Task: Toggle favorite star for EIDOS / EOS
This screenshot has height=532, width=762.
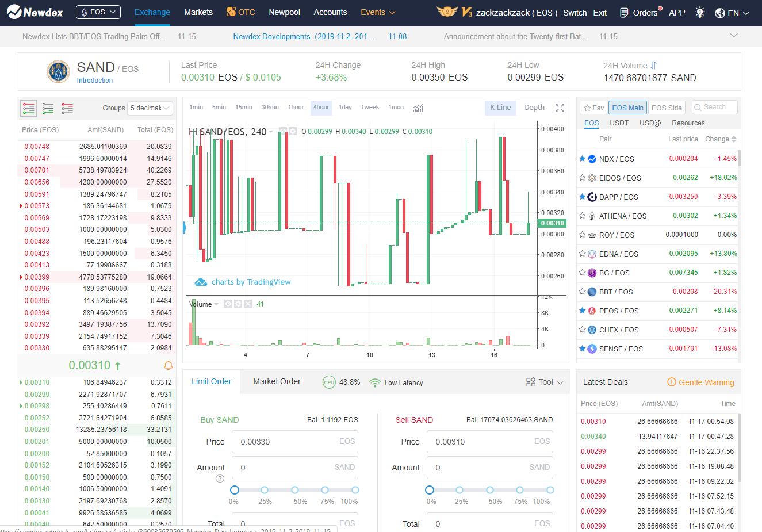Action: 583,178
